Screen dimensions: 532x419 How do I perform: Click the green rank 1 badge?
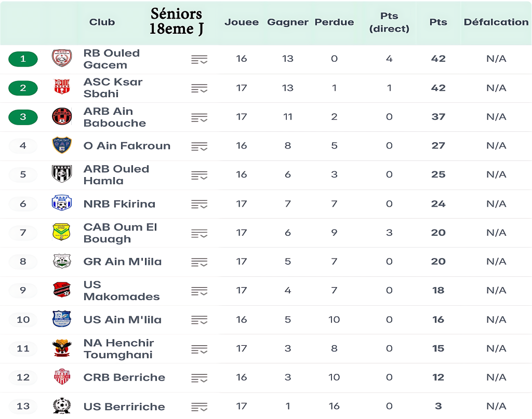(x=23, y=59)
